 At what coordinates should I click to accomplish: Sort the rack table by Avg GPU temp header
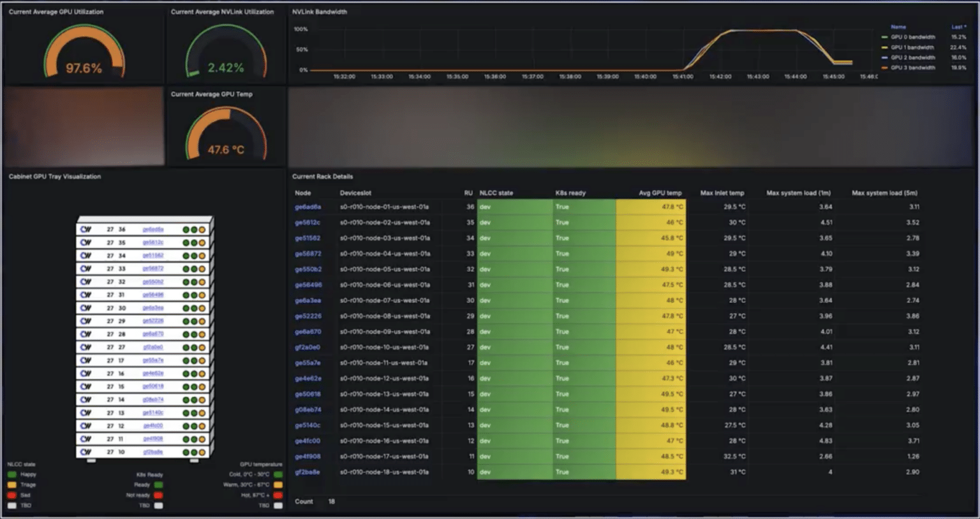click(x=660, y=193)
